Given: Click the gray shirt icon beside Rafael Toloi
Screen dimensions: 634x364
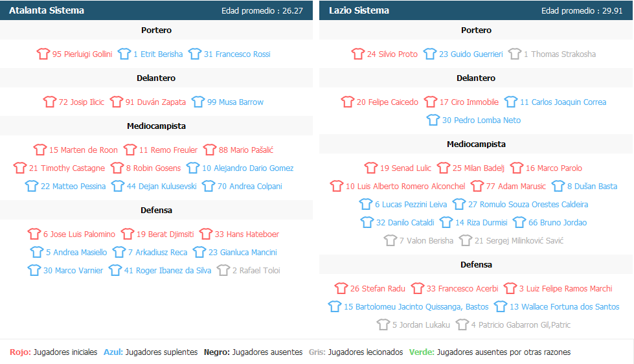Looking at the screenshot, I should click(x=223, y=271).
